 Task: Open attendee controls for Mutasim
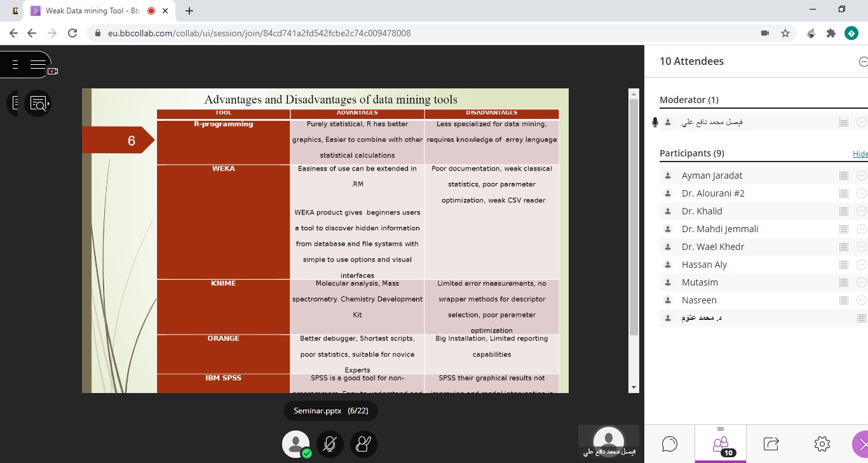coord(862,282)
